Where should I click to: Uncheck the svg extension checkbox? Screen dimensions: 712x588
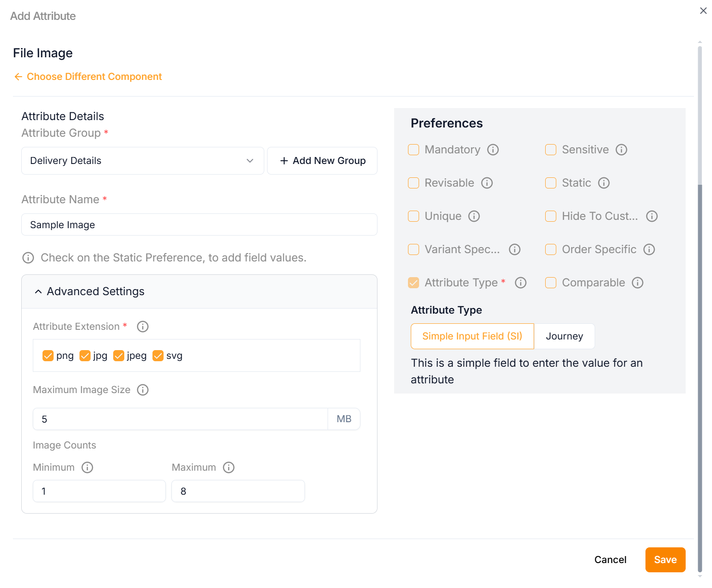[158, 356]
